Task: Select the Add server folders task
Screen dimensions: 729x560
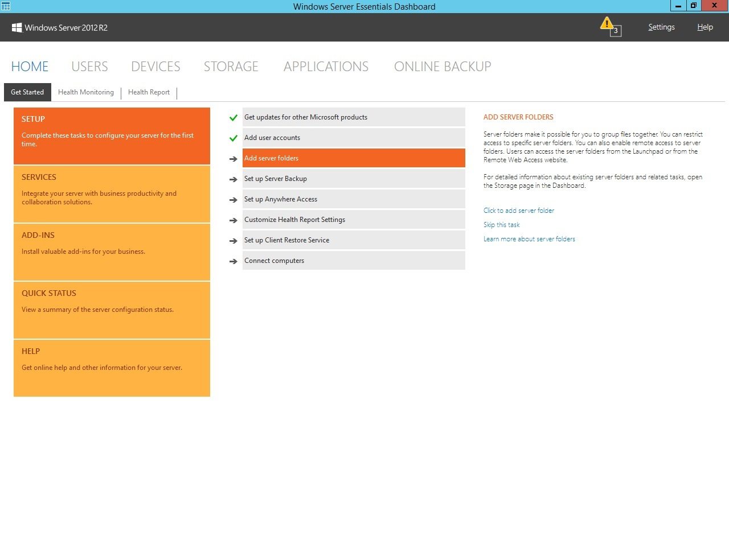Action: click(354, 158)
